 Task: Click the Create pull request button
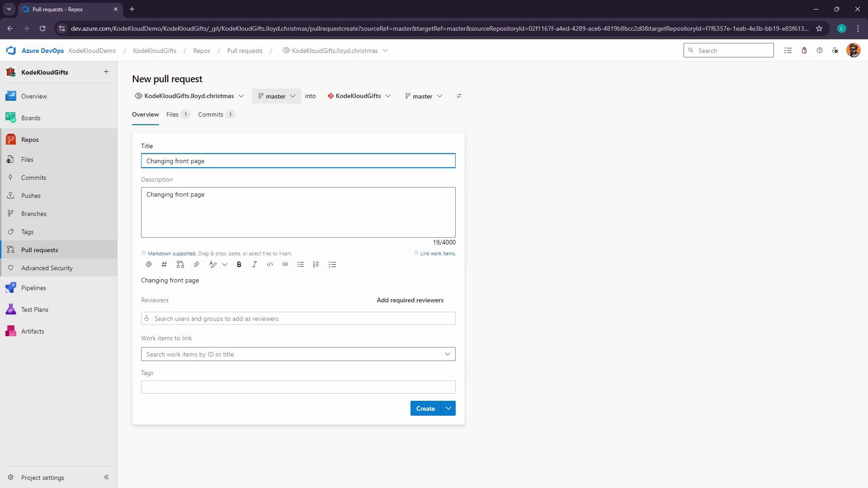pyautogui.click(x=425, y=408)
